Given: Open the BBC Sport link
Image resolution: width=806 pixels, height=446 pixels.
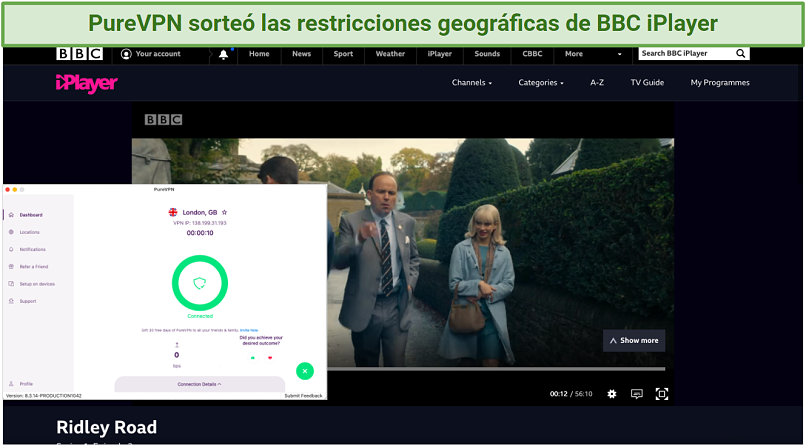Looking at the screenshot, I should (343, 53).
